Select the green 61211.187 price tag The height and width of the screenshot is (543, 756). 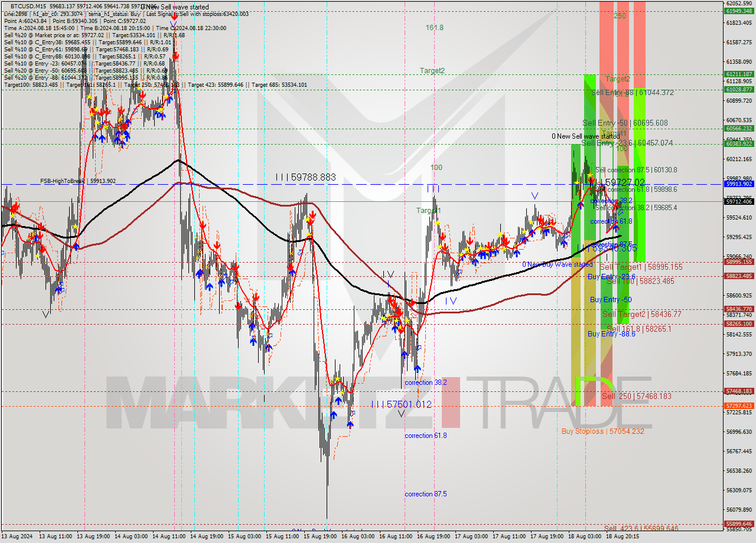pos(739,74)
